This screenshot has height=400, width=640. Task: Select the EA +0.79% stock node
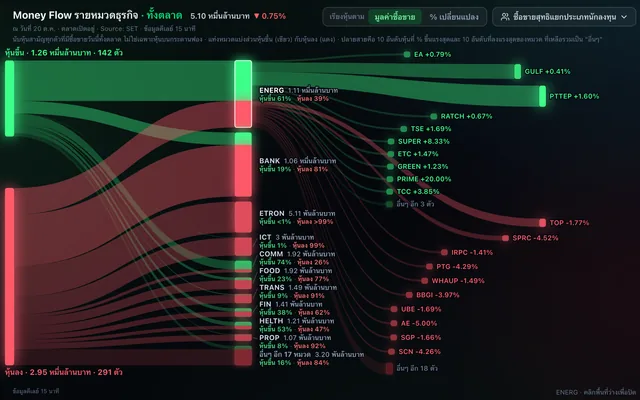coord(428,54)
